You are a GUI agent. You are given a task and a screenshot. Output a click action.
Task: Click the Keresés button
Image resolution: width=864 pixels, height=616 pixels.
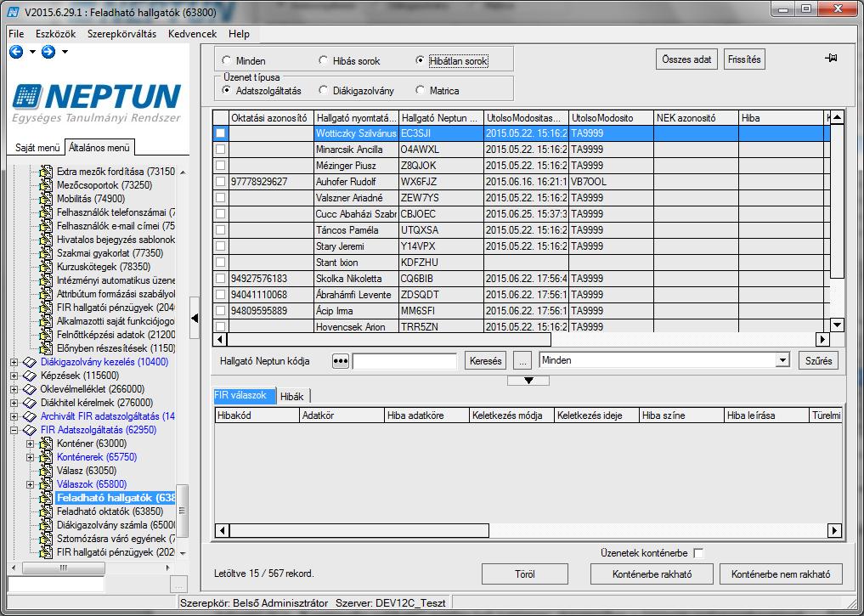(x=485, y=361)
